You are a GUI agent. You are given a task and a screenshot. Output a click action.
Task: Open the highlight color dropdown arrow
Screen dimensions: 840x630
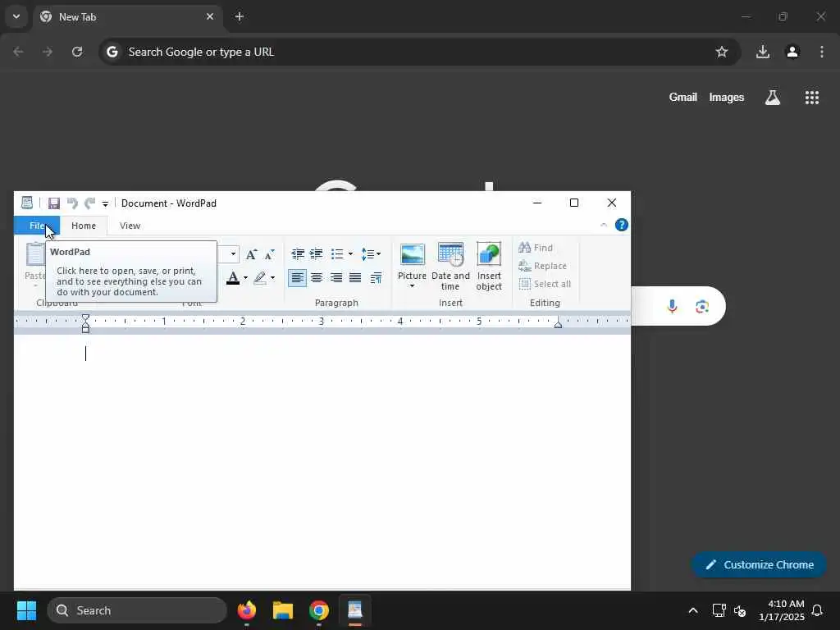(x=272, y=277)
